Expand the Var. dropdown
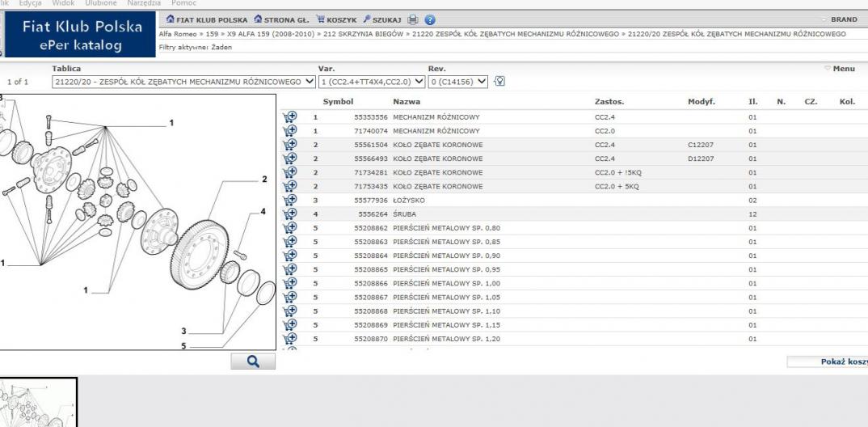 [372, 82]
